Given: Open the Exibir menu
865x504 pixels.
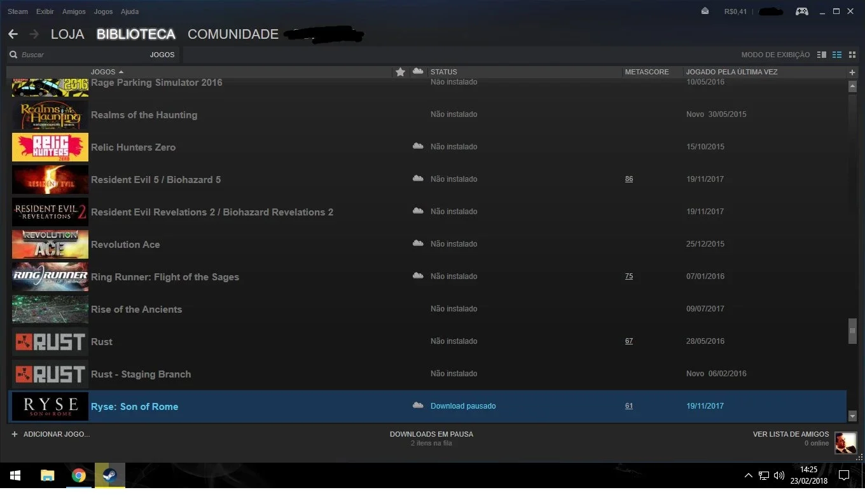Looking at the screenshot, I should click(x=45, y=11).
